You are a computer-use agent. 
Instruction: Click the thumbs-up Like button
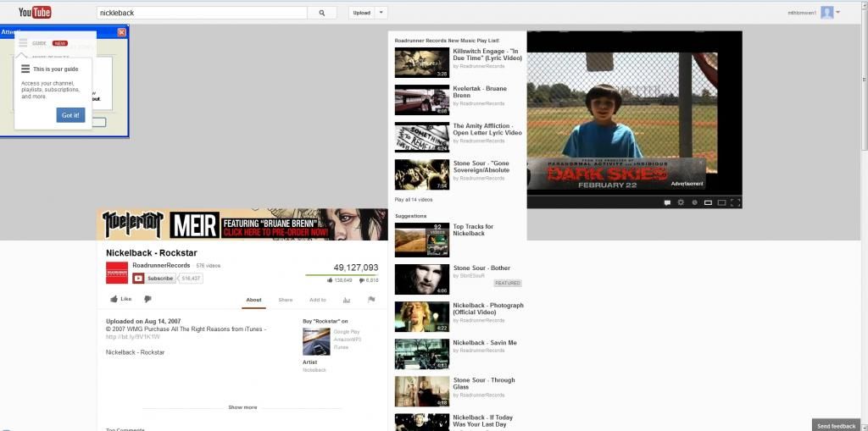pos(120,299)
